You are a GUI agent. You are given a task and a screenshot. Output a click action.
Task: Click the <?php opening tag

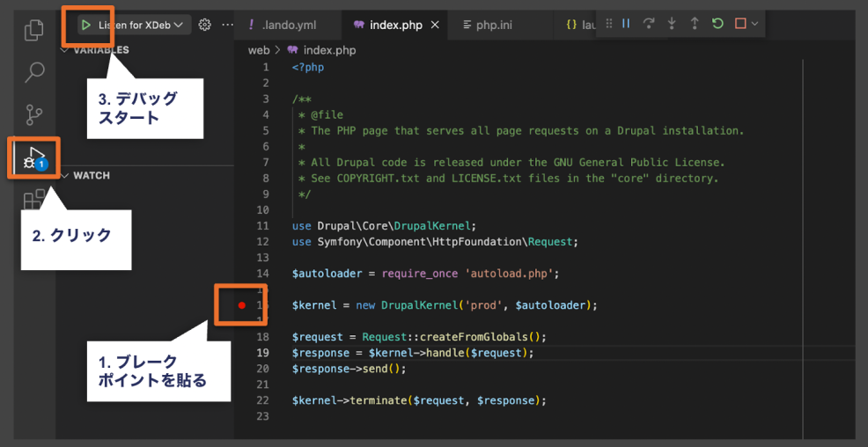tap(308, 68)
